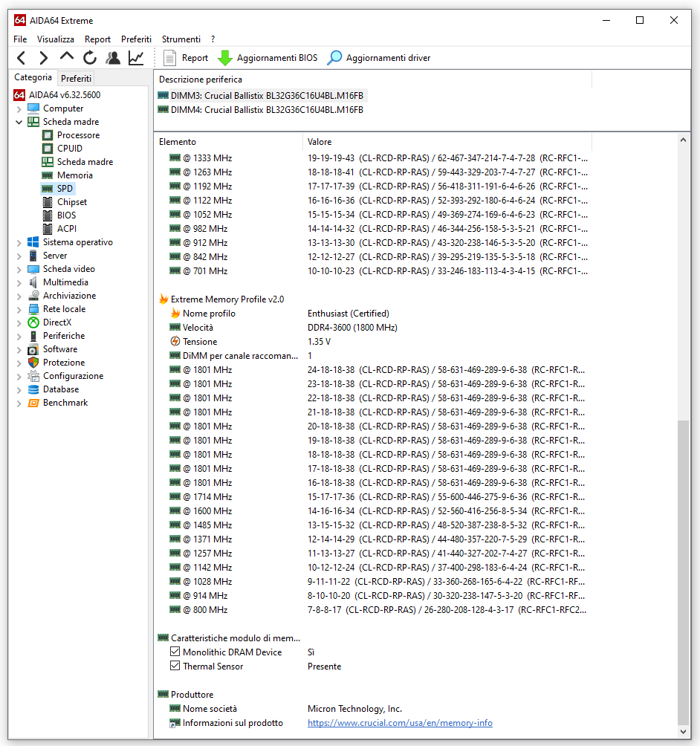Screen dimensions: 700x746
Task: Switch to the Preferiti sidebar tab
Action: coord(76,79)
